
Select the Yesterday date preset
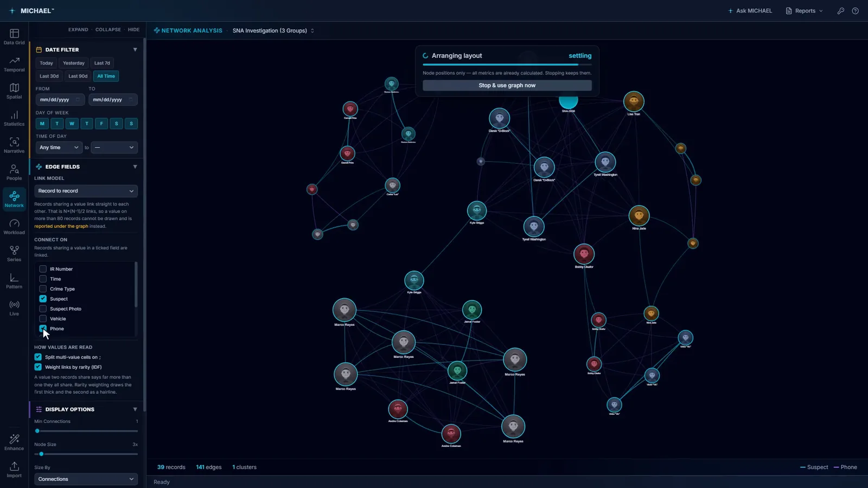tap(74, 63)
